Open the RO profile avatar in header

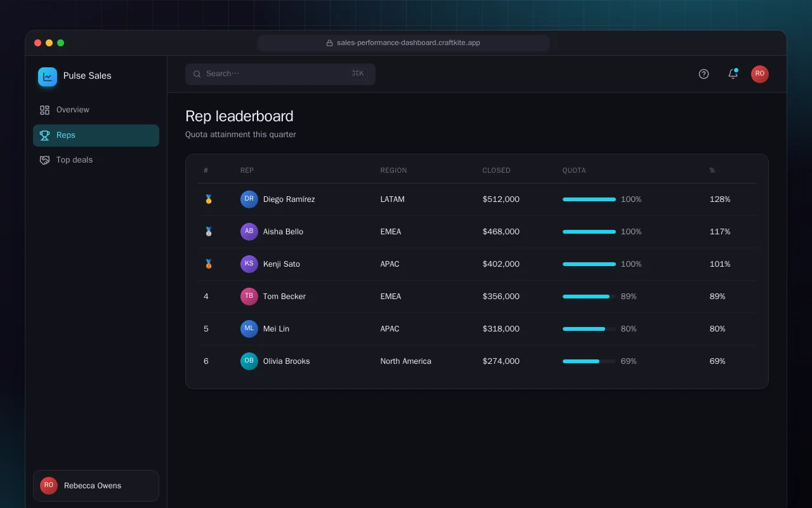coord(760,74)
